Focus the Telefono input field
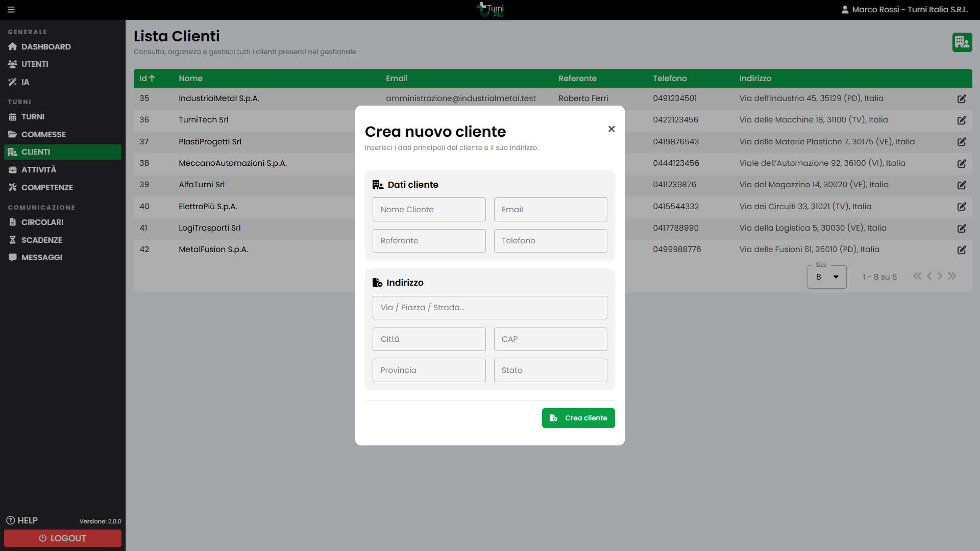 [551, 241]
